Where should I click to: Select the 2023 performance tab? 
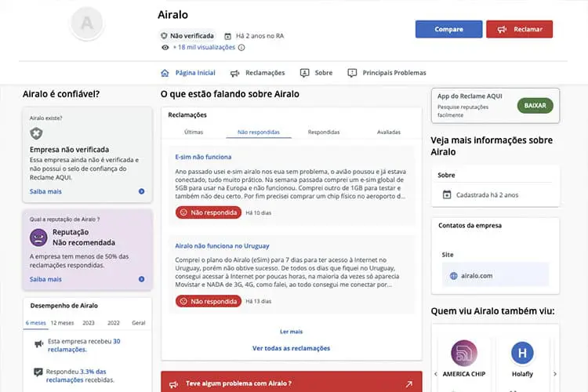[x=89, y=323]
